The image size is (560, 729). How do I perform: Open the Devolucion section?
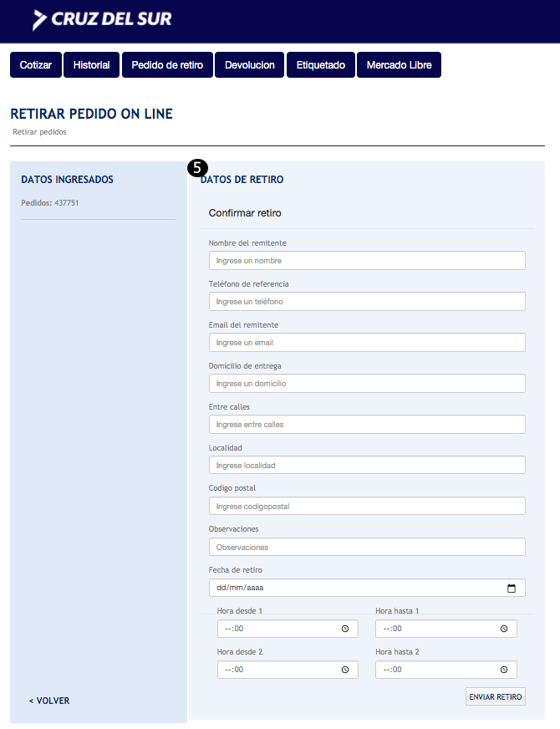pyautogui.click(x=250, y=65)
